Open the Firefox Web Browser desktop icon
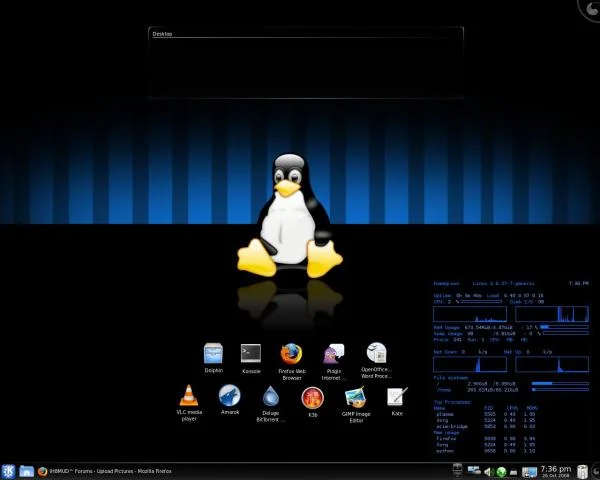This screenshot has height=480, width=600. 292,361
